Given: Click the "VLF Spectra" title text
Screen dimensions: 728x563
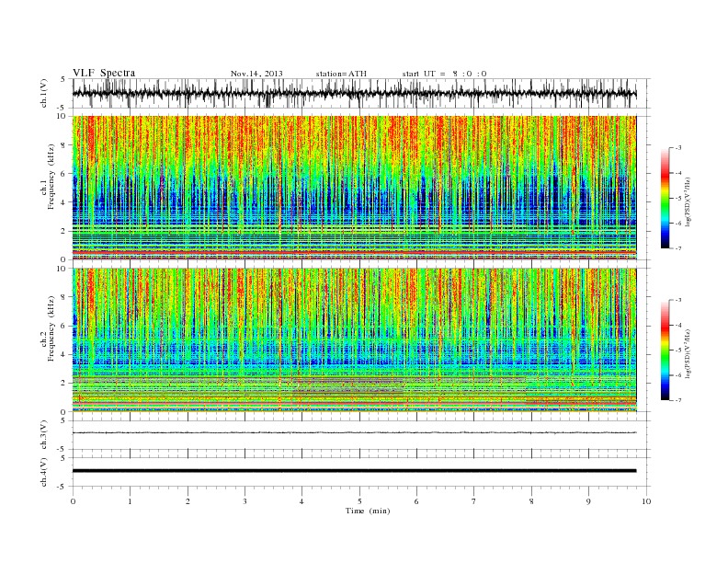Looking at the screenshot, I should [104, 73].
